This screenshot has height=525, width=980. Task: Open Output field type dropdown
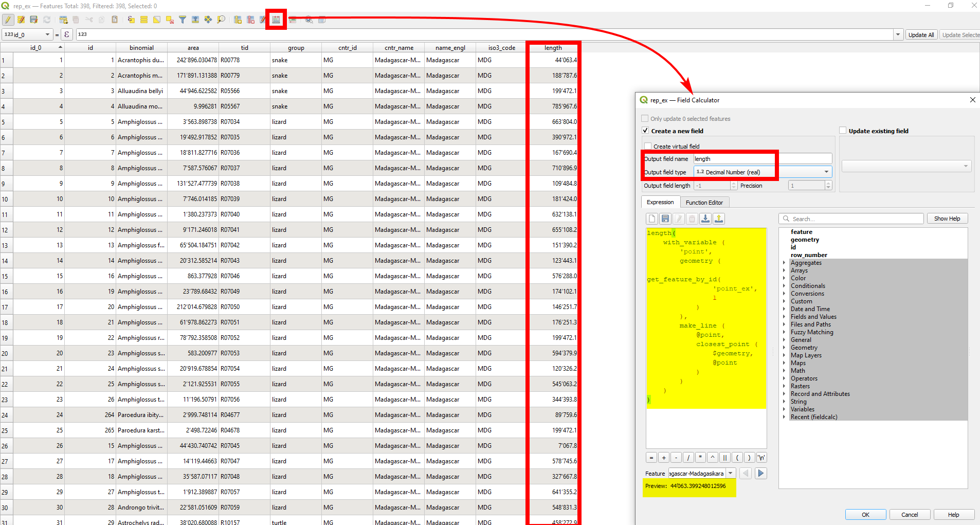(x=763, y=172)
